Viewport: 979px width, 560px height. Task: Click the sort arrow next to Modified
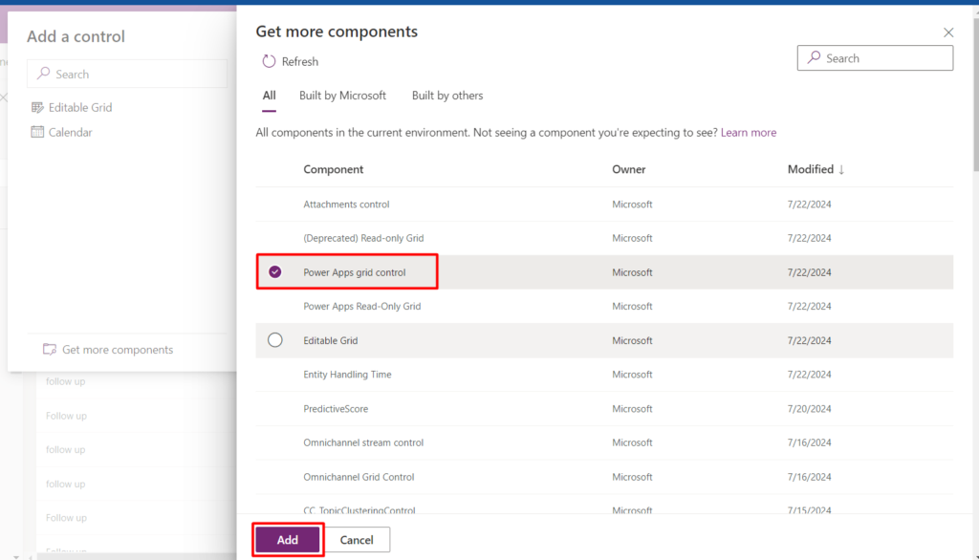[x=841, y=169]
